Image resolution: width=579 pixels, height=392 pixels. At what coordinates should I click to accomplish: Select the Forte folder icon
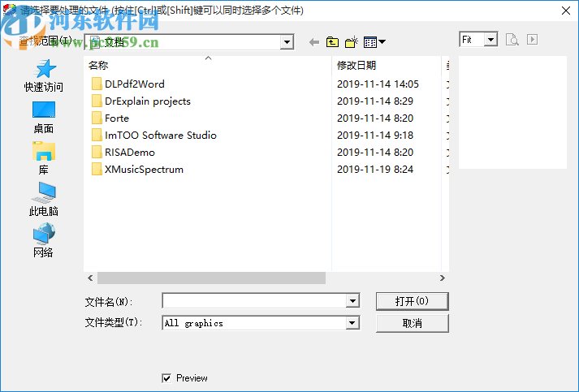coord(97,118)
